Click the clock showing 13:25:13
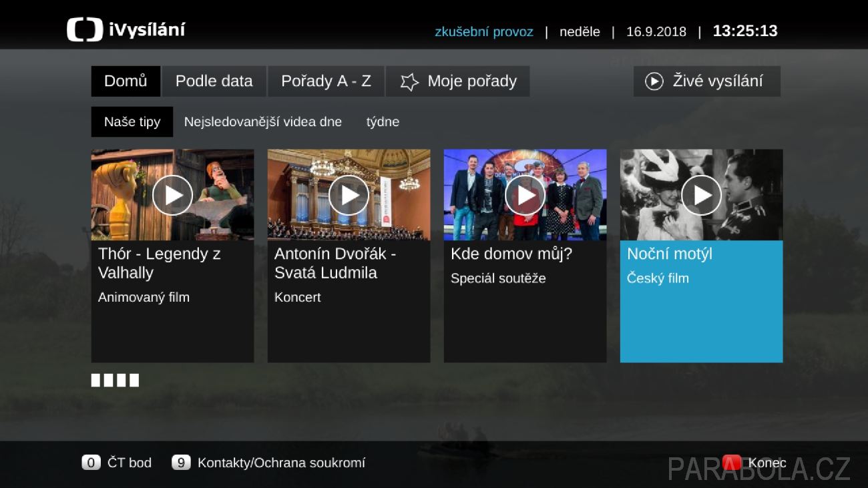868x488 pixels. (x=745, y=31)
